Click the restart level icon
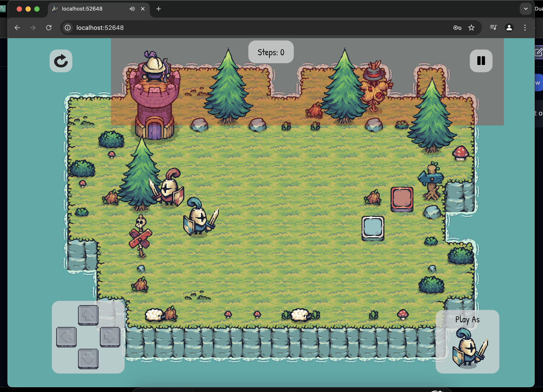The width and height of the screenshot is (543, 392). [x=61, y=61]
